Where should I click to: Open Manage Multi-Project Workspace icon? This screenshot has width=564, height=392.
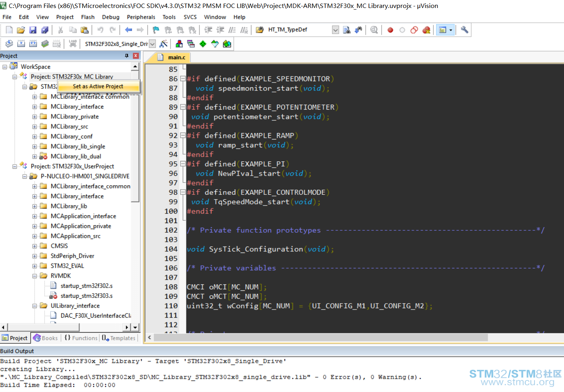coord(191,44)
